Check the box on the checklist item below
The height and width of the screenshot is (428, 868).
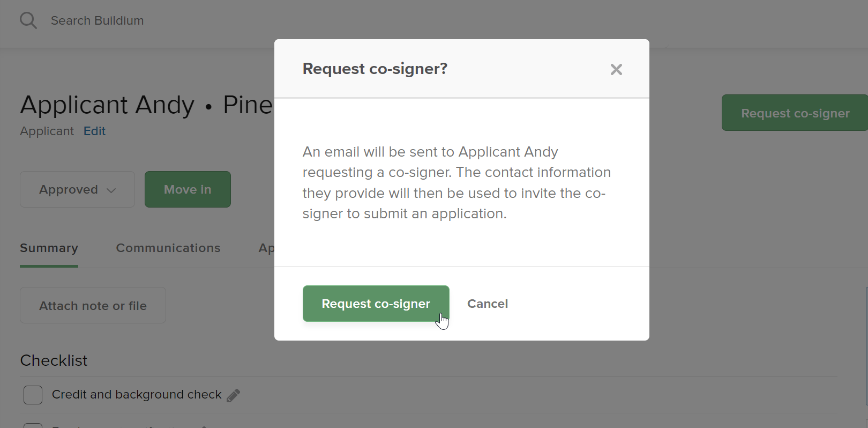tap(33, 425)
